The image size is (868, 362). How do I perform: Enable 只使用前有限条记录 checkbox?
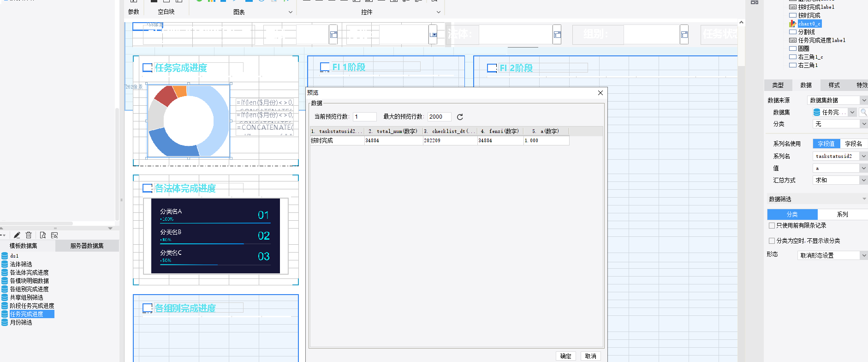tap(772, 225)
